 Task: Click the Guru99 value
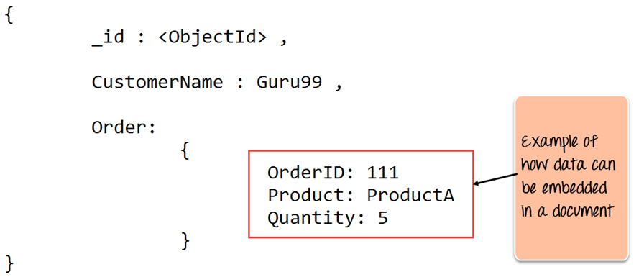(289, 82)
